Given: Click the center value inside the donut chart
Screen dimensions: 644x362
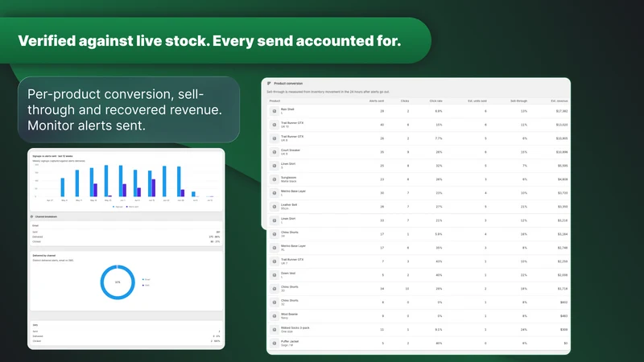Looking at the screenshot, I should 118,282.
